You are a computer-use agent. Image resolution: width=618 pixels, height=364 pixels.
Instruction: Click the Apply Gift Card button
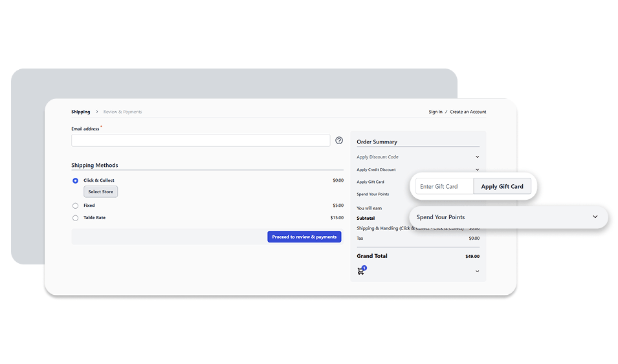click(x=502, y=186)
